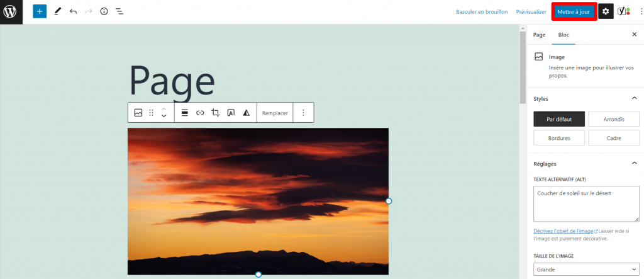Viewport: 644px width, 279px height.
Task: Open the block inserter plus button
Action: tap(40, 11)
